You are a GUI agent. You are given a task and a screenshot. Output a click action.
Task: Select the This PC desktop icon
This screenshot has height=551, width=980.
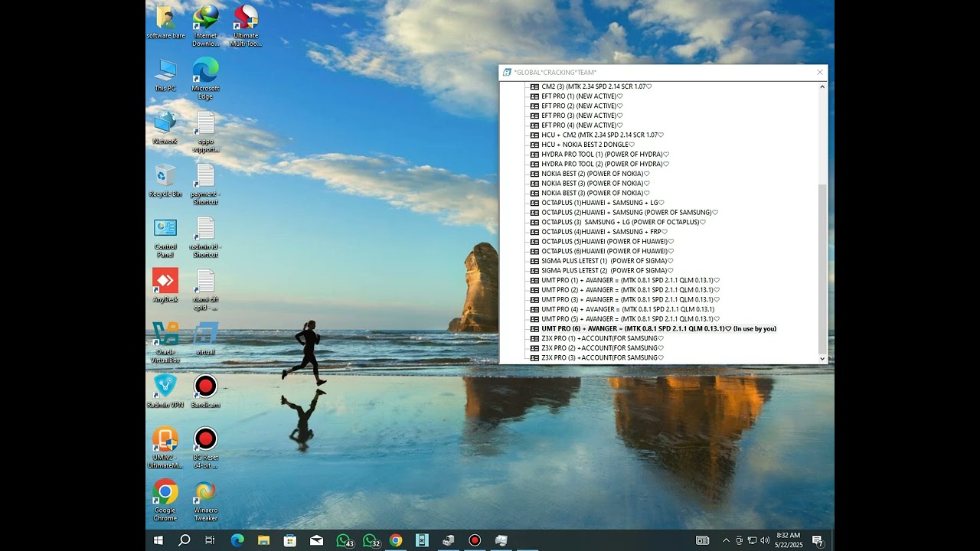[x=165, y=75]
